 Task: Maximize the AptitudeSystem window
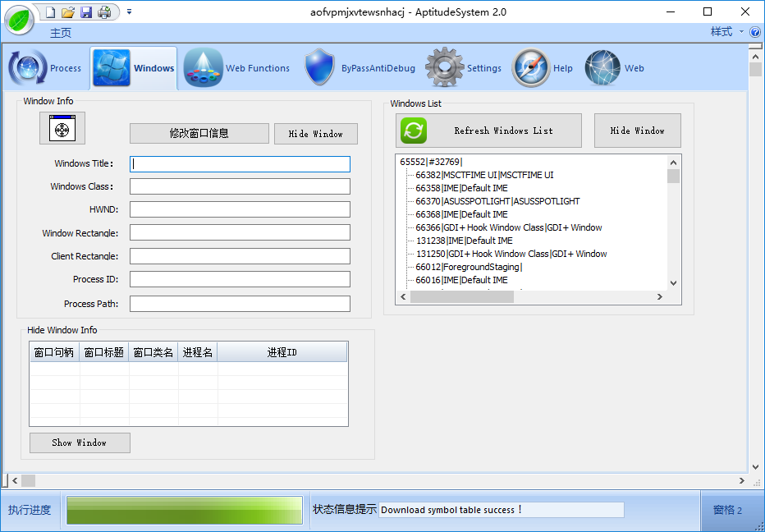pos(708,11)
